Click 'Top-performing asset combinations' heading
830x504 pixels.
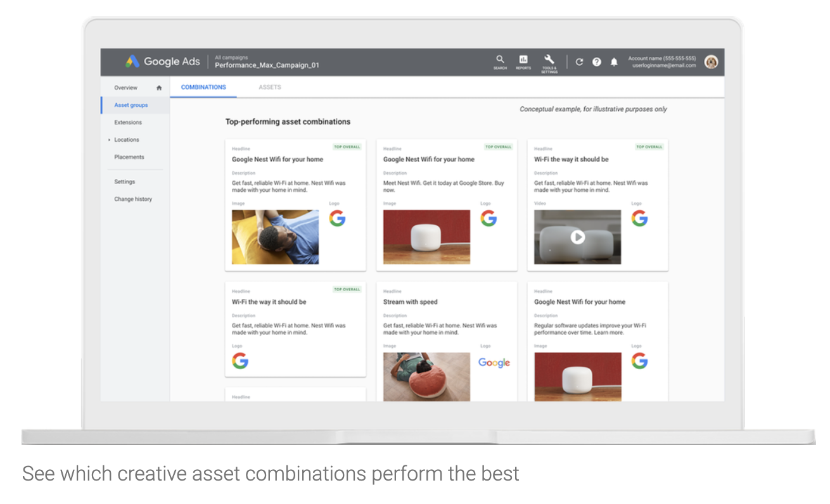pyautogui.click(x=288, y=122)
